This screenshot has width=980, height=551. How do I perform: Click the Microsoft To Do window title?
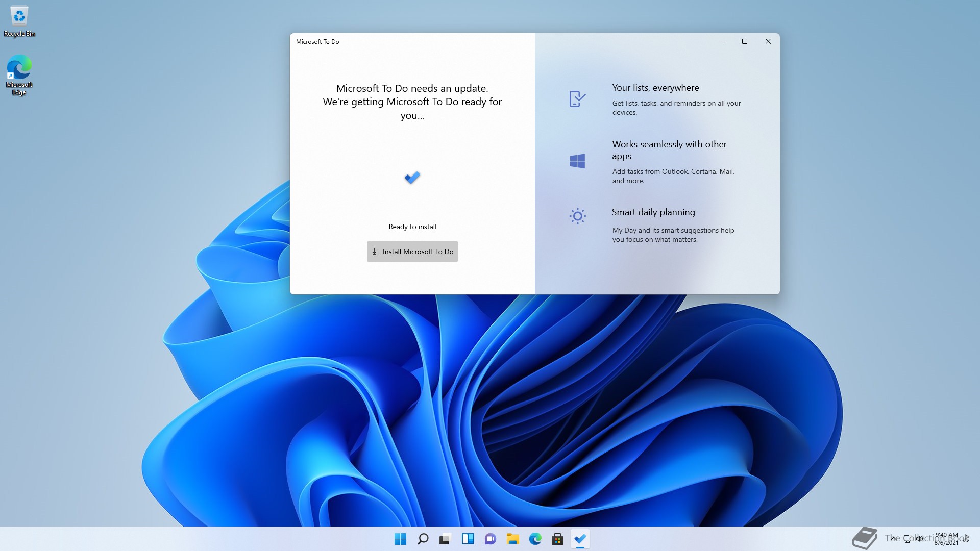click(317, 42)
